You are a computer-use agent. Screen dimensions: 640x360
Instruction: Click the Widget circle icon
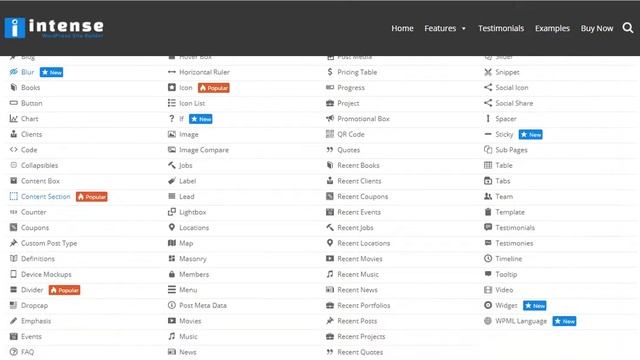[488, 305]
